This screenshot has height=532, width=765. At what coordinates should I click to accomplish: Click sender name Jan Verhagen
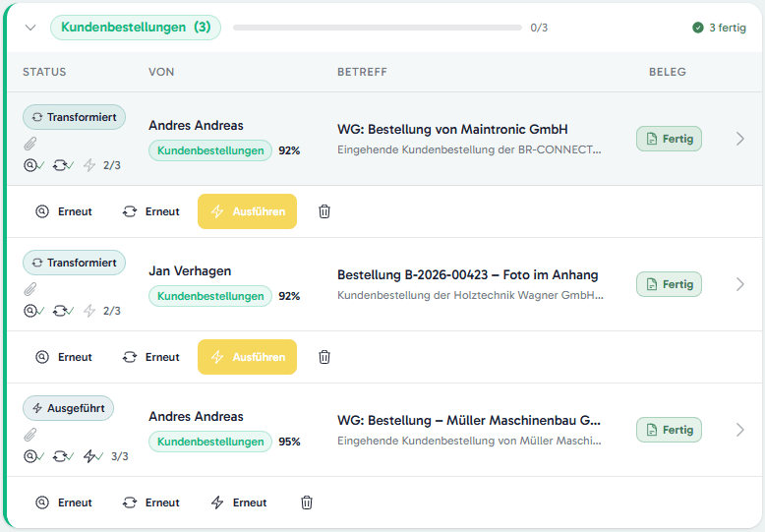pyautogui.click(x=190, y=270)
